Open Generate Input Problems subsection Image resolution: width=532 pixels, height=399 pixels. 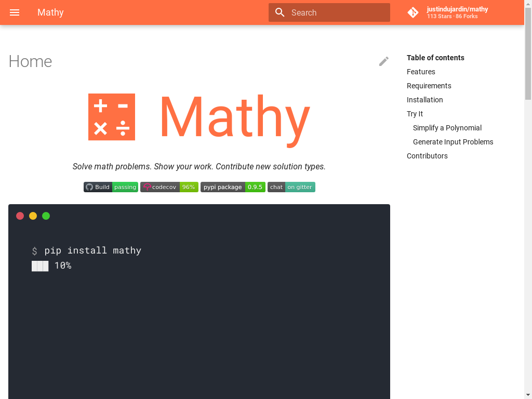click(x=453, y=142)
